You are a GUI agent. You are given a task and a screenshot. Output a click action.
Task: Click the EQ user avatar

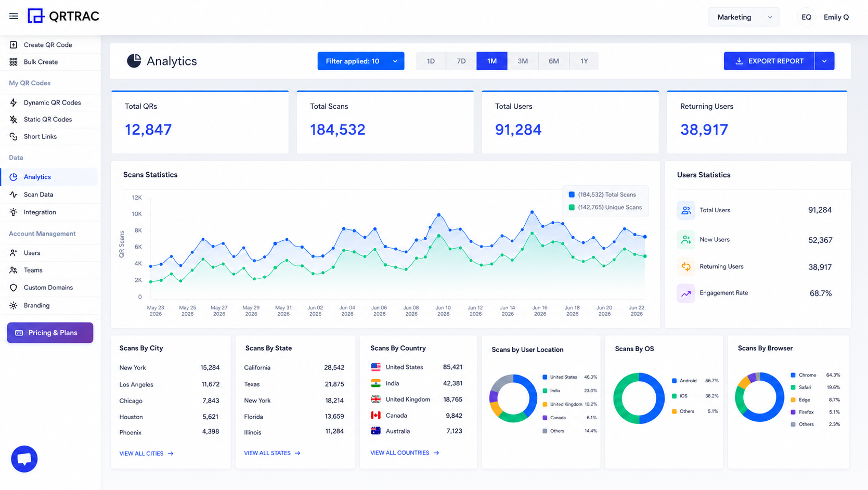pyautogui.click(x=806, y=17)
